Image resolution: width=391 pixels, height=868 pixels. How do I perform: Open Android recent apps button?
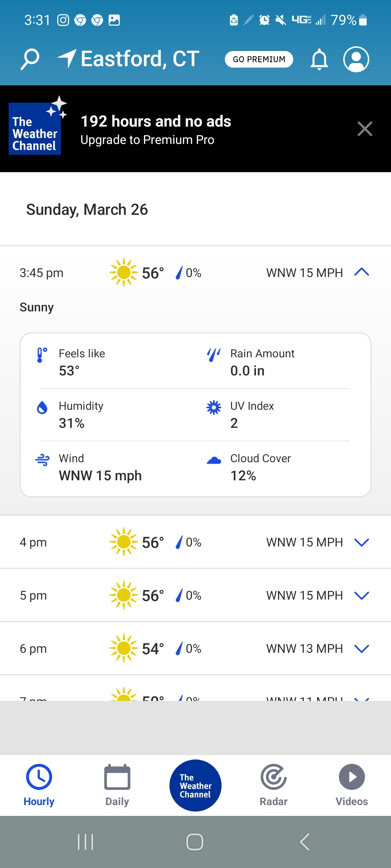click(86, 842)
